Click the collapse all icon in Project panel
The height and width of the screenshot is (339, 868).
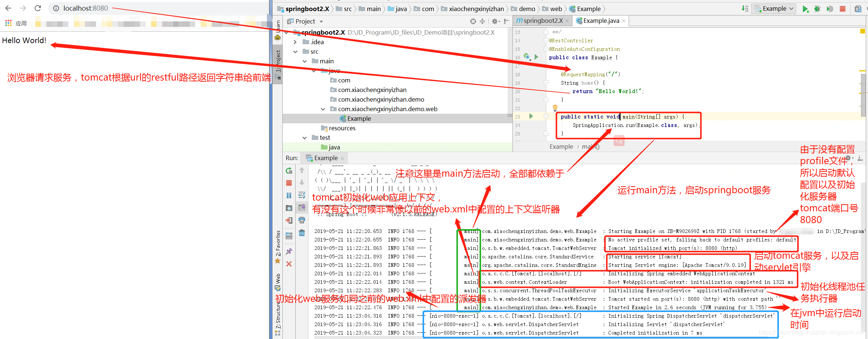pyautogui.click(x=482, y=21)
